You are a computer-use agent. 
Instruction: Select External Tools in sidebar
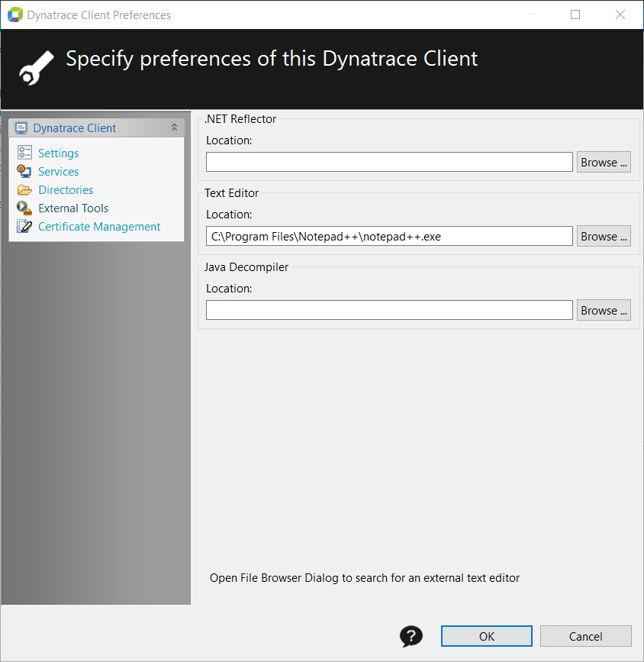[73, 208]
